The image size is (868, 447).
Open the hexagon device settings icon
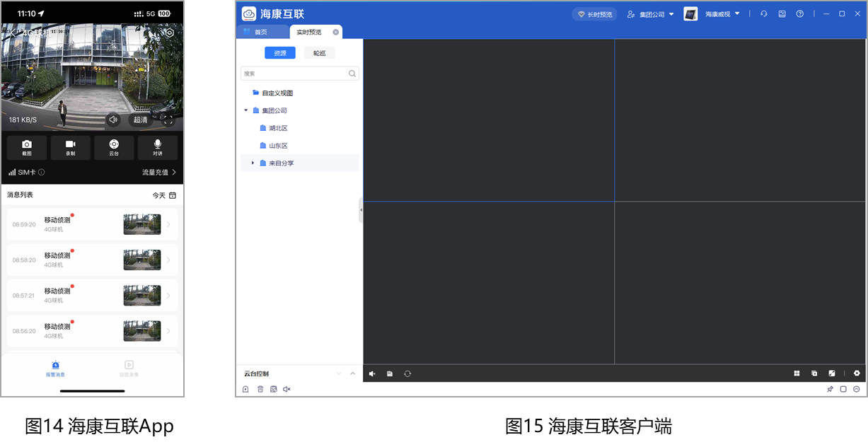[x=169, y=33]
